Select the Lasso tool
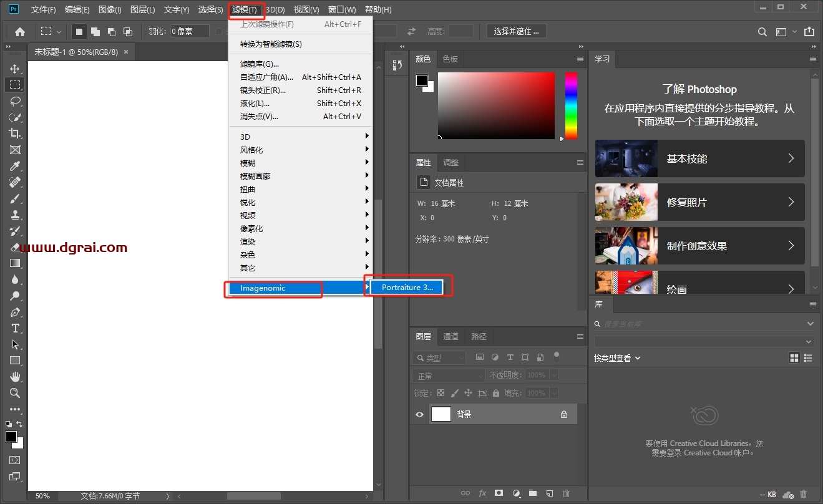 pos(15,101)
